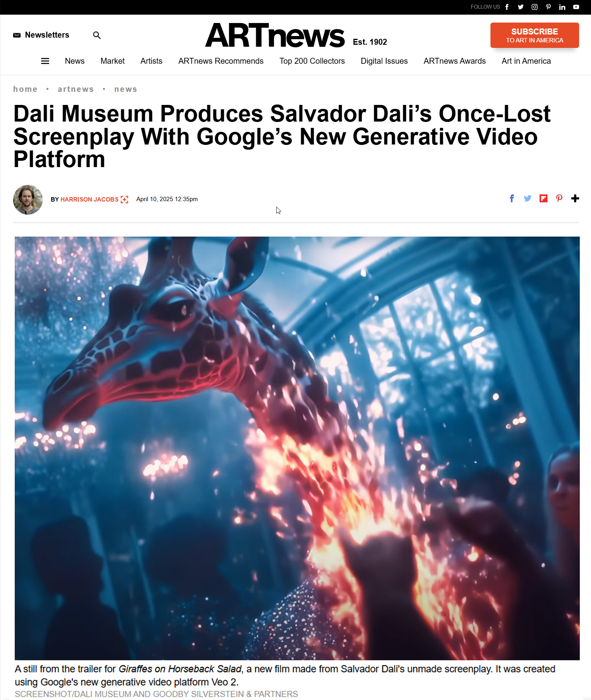Open the Instagram icon in top bar
Viewport: 591px width, 700px height.
coord(534,7)
